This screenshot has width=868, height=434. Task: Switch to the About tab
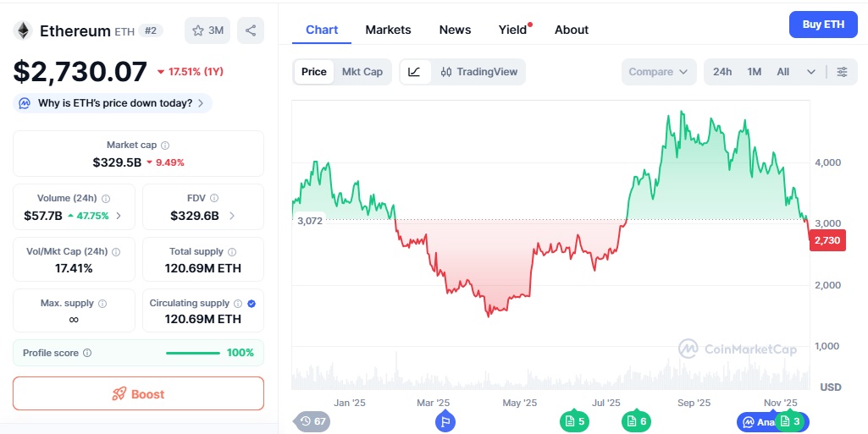pyautogui.click(x=572, y=30)
